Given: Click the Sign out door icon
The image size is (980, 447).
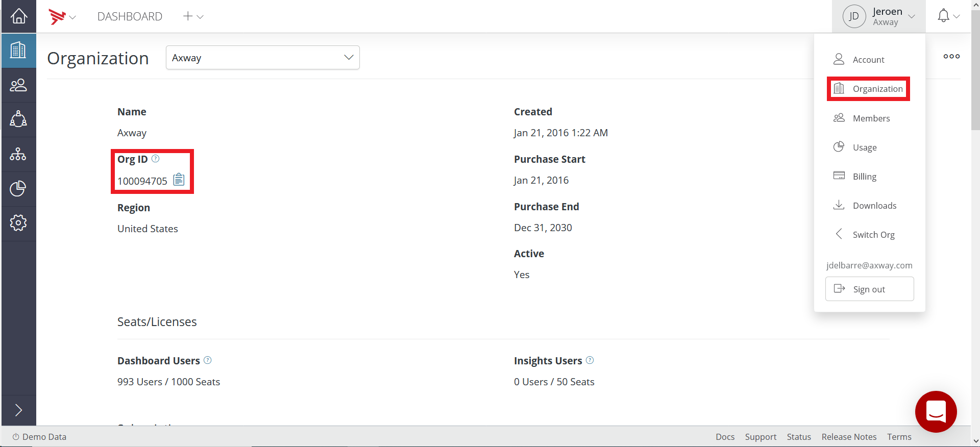Looking at the screenshot, I should [839, 288].
